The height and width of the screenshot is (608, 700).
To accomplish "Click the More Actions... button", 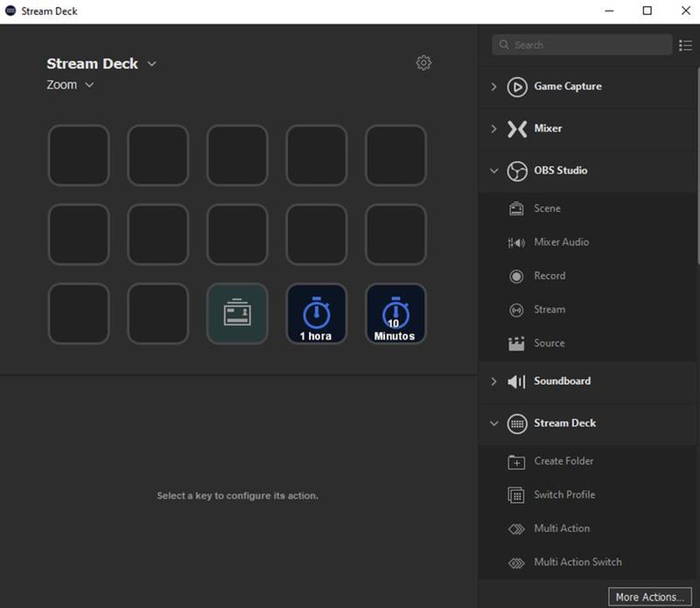I will coord(647,597).
